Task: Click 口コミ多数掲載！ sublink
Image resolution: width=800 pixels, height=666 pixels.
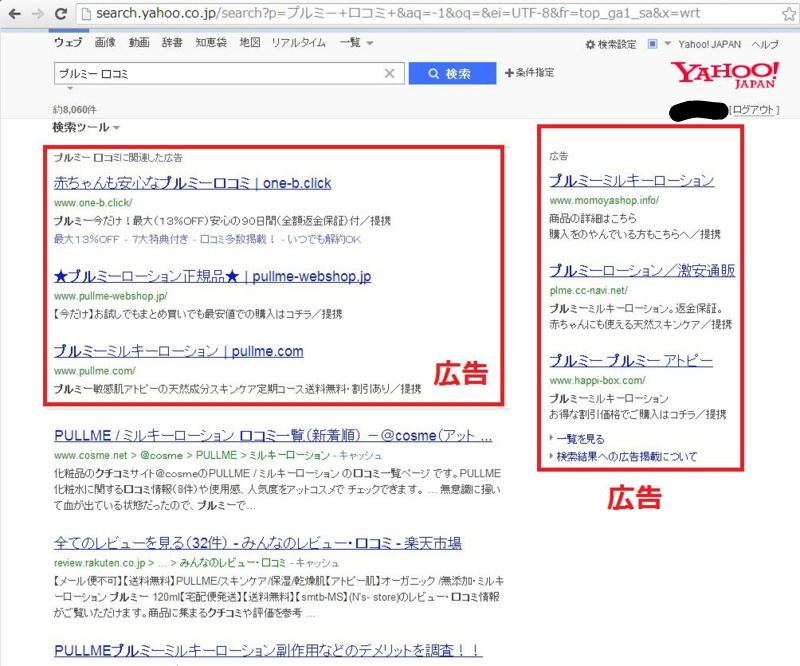Action: click(238, 239)
